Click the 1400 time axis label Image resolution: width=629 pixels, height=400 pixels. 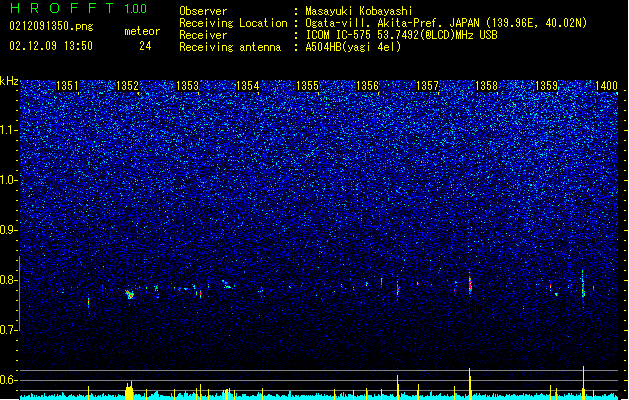(606, 86)
